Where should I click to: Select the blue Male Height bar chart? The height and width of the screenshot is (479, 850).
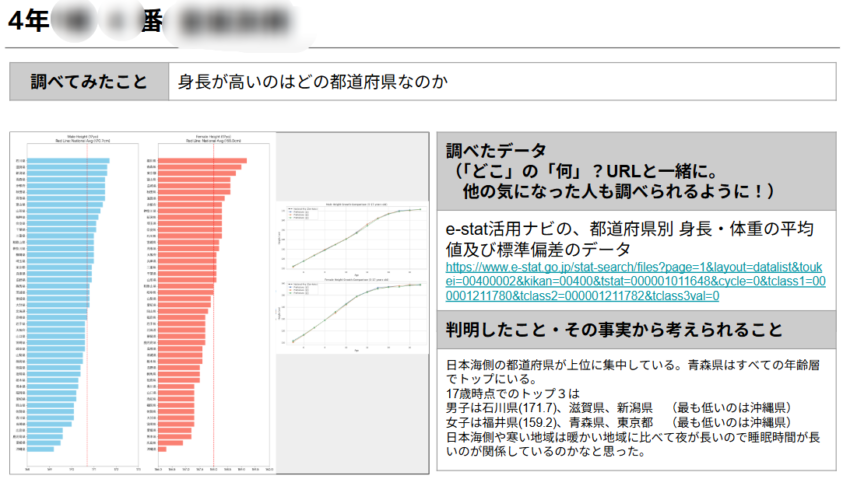[x=72, y=300]
